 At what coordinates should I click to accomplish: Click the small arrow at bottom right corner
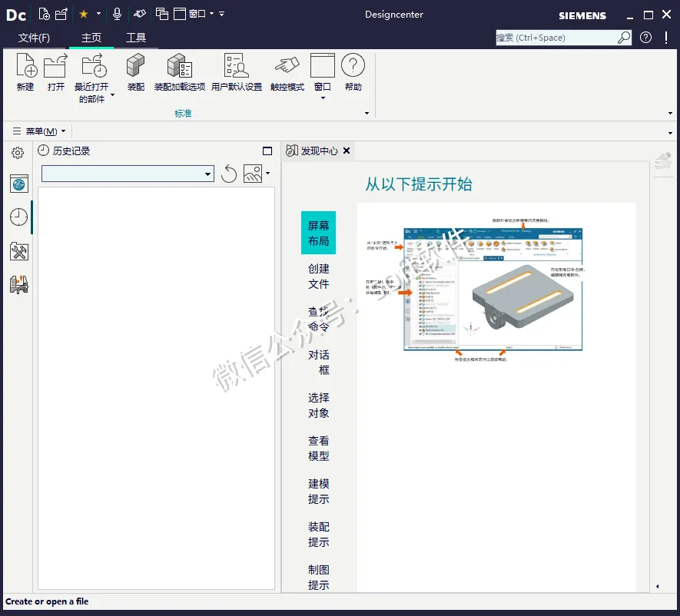(x=658, y=587)
